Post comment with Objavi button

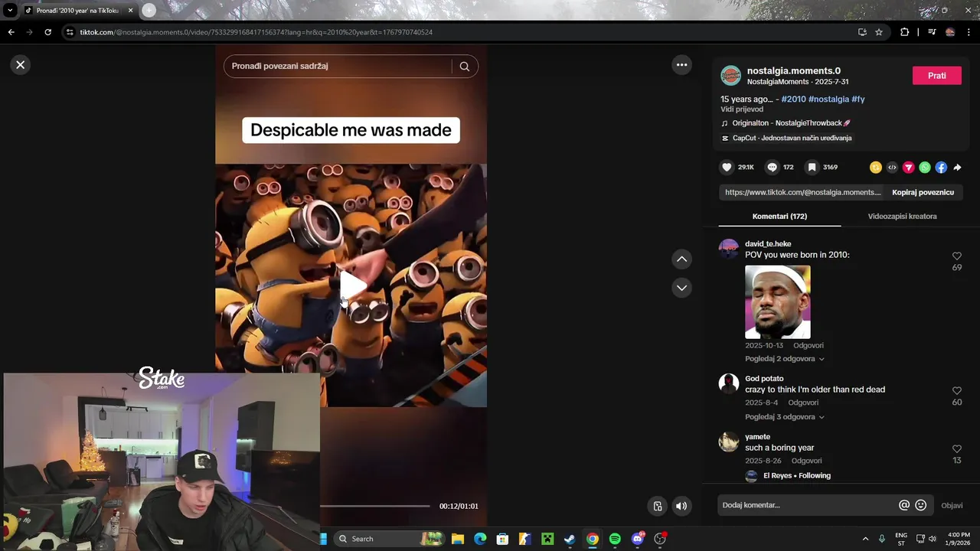pos(952,505)
